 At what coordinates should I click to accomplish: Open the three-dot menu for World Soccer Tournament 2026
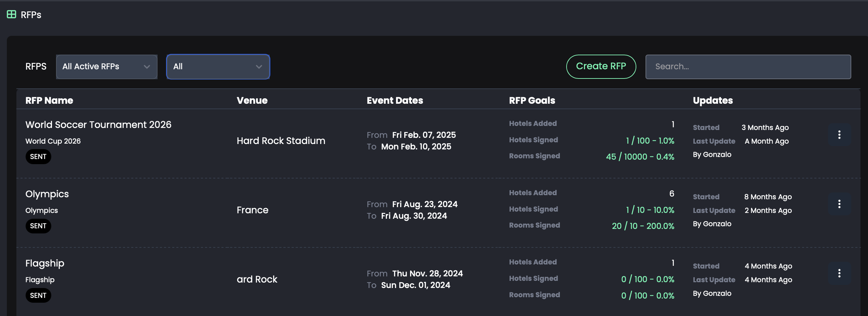[x=839, y=135]
